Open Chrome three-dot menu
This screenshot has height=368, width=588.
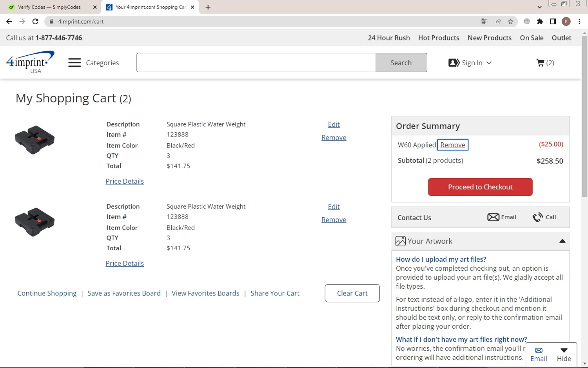coord(579,22)
